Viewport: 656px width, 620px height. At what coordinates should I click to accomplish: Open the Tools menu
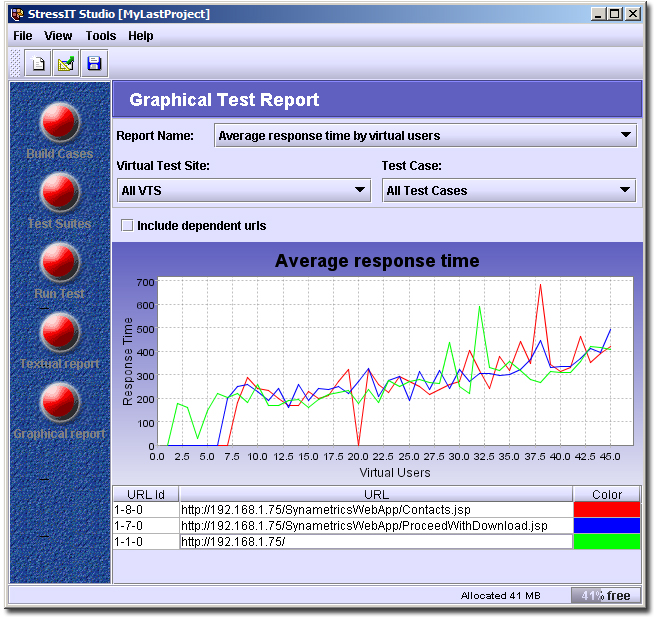[101, 36]
